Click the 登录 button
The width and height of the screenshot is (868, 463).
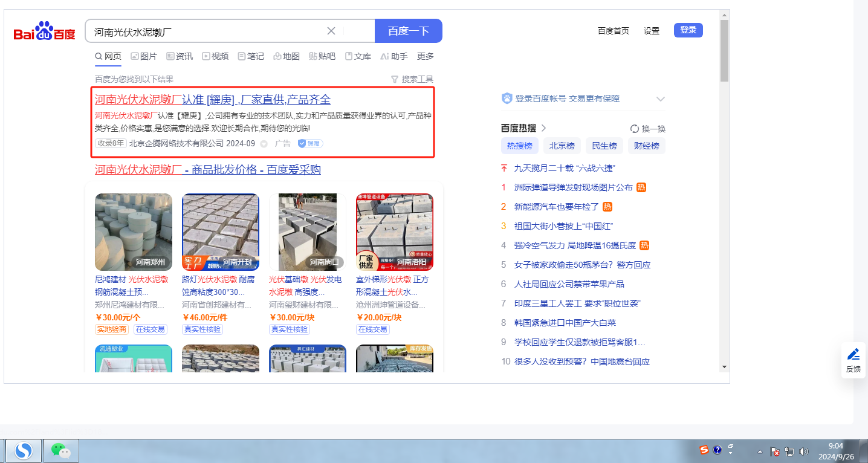click(x=688, y=30)
